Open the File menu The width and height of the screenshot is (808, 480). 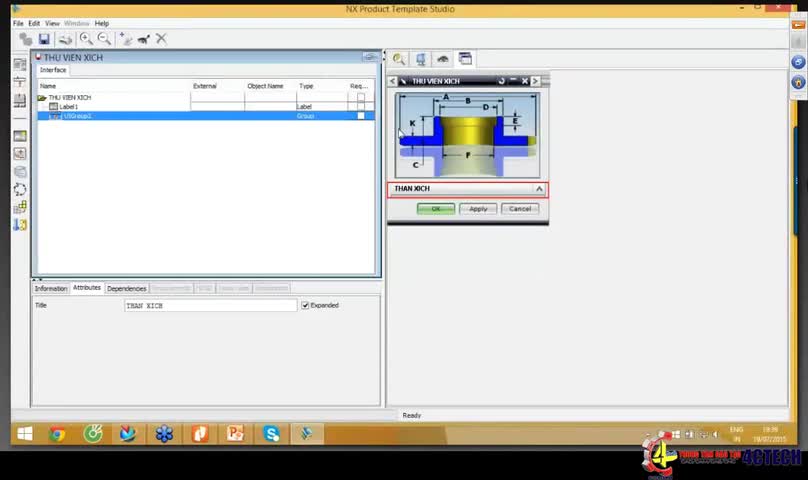tap(18, 23)
